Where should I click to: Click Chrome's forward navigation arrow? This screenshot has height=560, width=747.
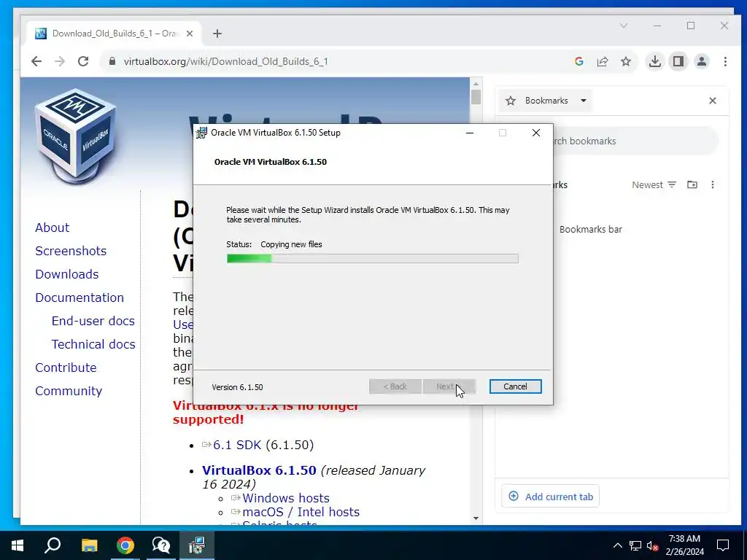click(x=60, y=61)
